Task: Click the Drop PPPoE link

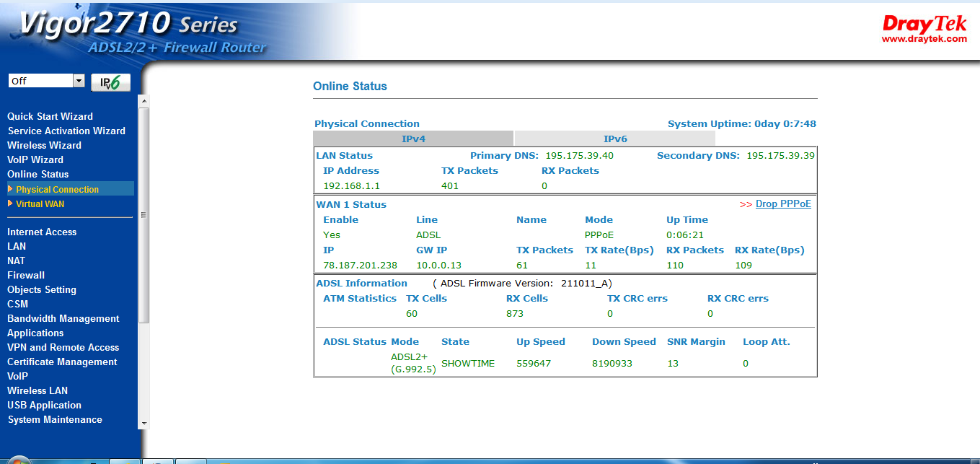Action: tap(783, 204)
